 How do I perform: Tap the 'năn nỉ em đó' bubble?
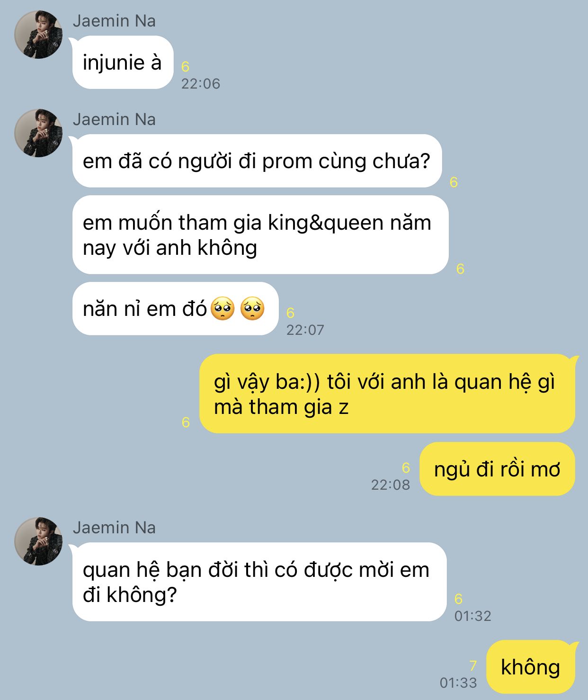175,309
